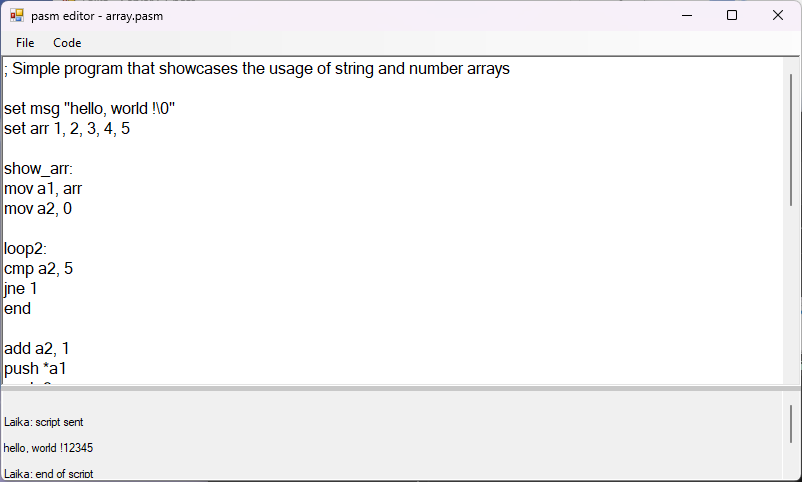The width and height of the screenshot is (802, 482).
Task: Click the pasm editor app icon
Action: [16, 15]
